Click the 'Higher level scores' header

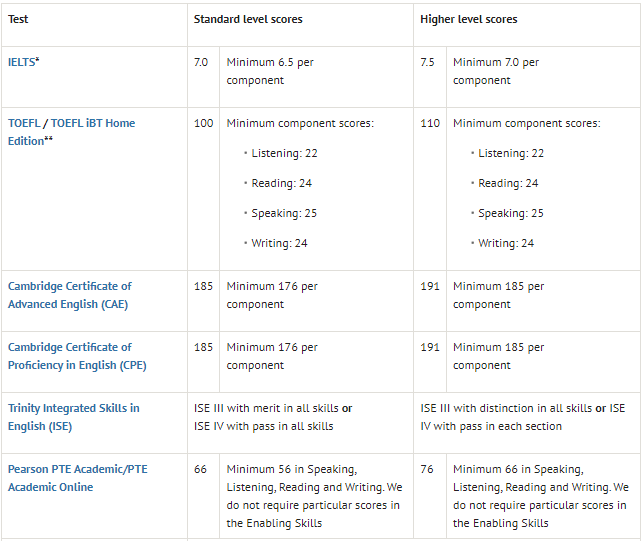(x=469, y=19)
